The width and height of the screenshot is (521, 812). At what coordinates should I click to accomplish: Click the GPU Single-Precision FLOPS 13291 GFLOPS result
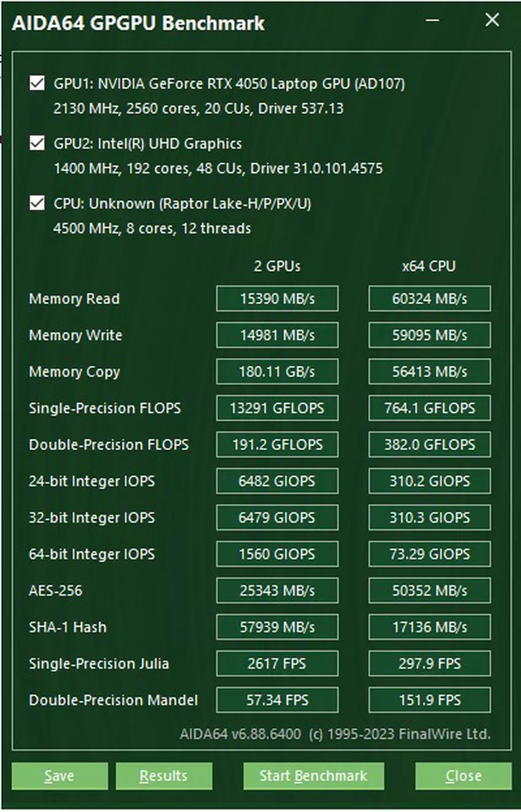tap(277, 408)
